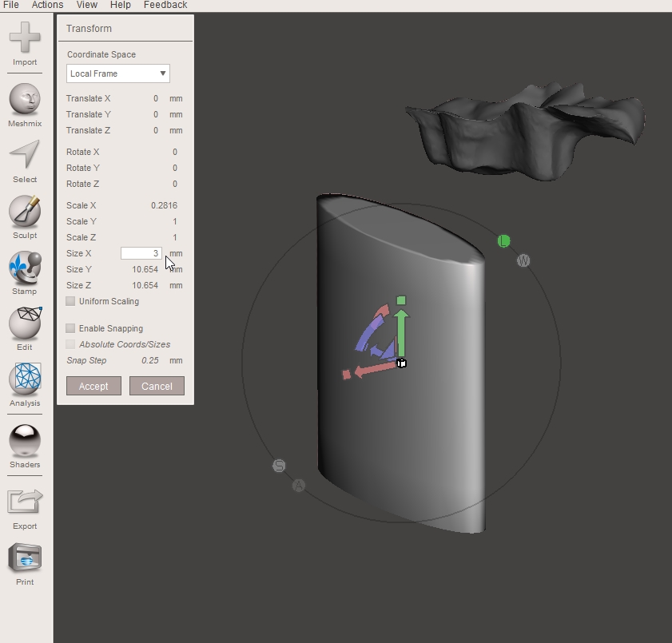Click the green square scale handle
Image resolution: width=672 pixels, height=643 pixels.
click(401, 300)
